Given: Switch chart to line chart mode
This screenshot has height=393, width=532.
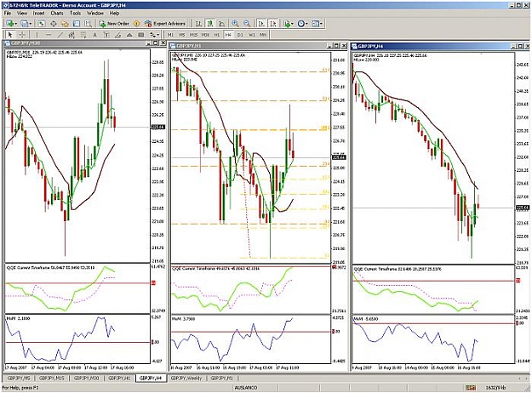Looking at the screenshot, I should 222,24.
